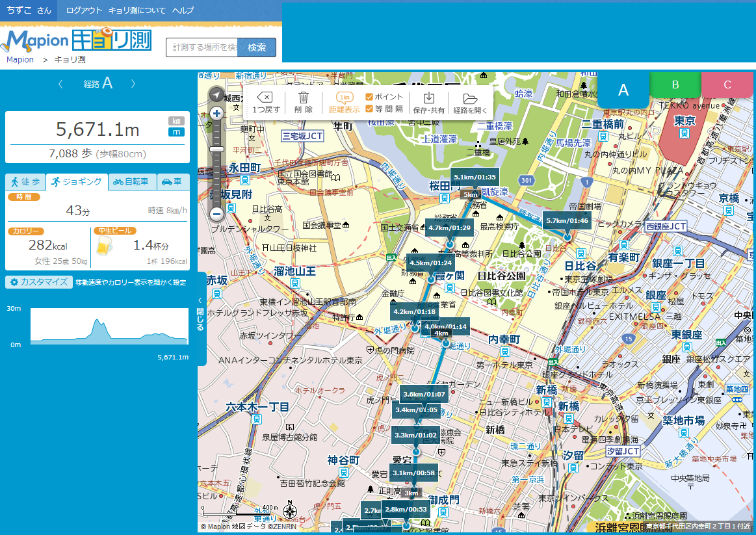Click the 3.3km/01:02 distance label
The image size is (756, 535).
[x=415, y=435]
